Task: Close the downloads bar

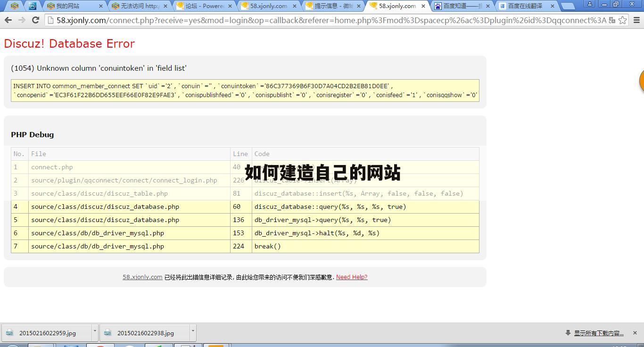Action: click(635, 333)
